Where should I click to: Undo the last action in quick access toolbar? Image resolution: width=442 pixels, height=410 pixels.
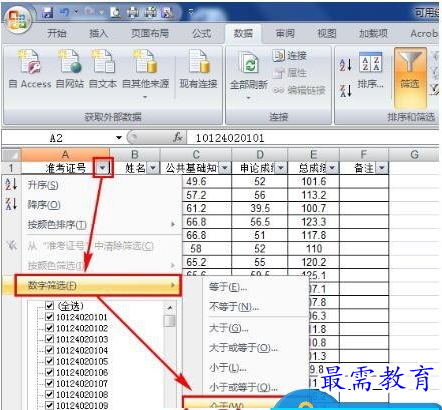pyautogui.click(x=64, y=13)
